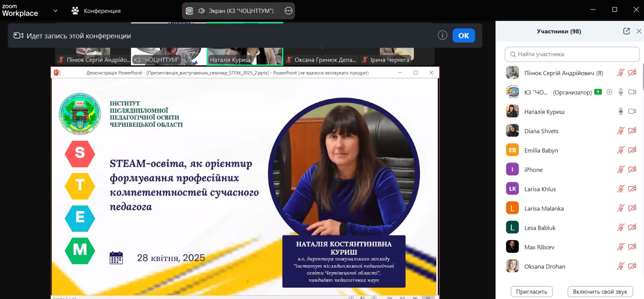Click the Найти участника search field
Image resolution: width=644 pixels, height=299 pixels.
pos(572,54)
